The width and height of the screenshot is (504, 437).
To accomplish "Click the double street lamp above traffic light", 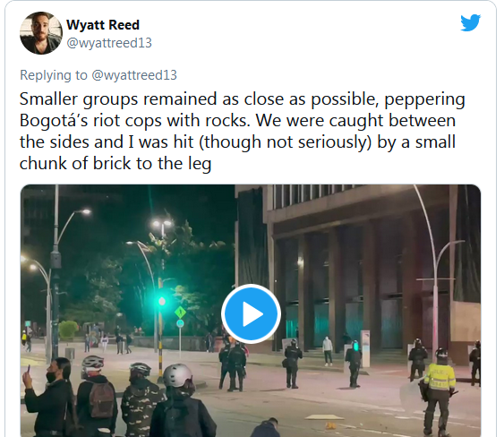I will pos(162,224).
